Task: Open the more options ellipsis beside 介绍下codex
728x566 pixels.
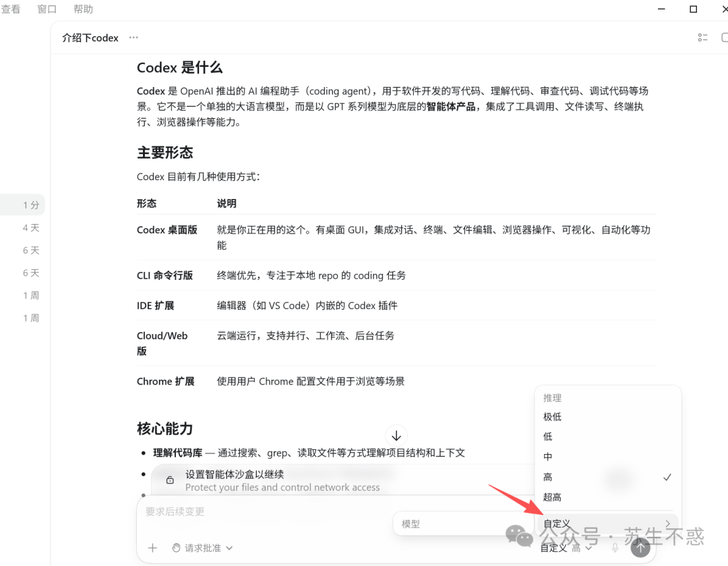Action: tap(133, 38)
